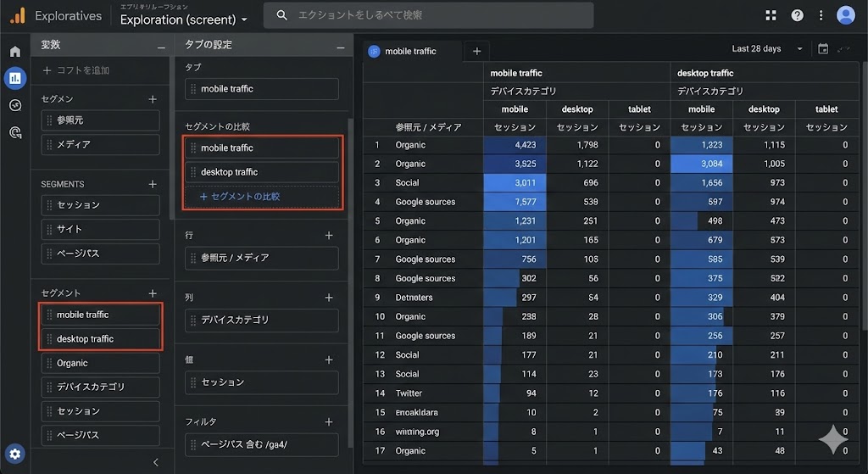The height and width of the screenshot is (474, 868).
Task: Minimize the 変数 variables panel
Action: (161, 47)
